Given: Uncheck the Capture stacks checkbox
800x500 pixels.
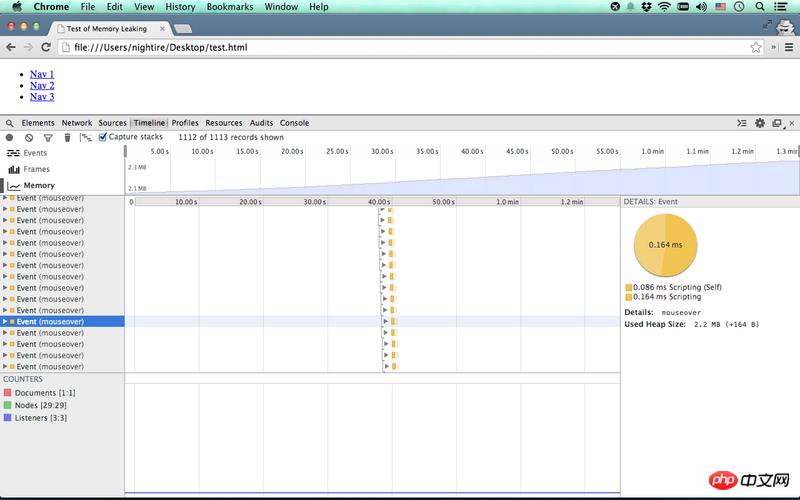Looking at the screenshot, I should pyautogui.click(x=102, y=137).
